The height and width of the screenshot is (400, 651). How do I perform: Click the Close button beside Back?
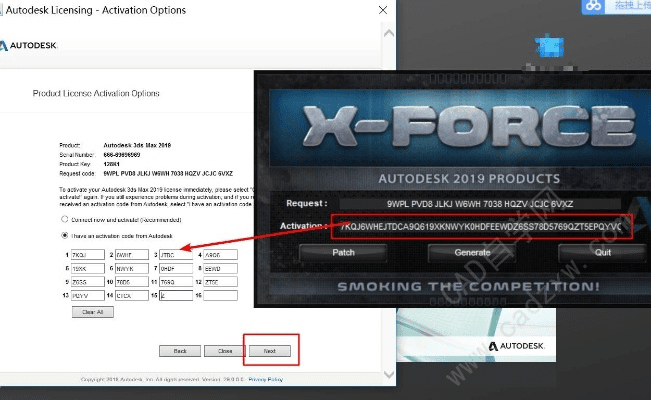[225, 351]
